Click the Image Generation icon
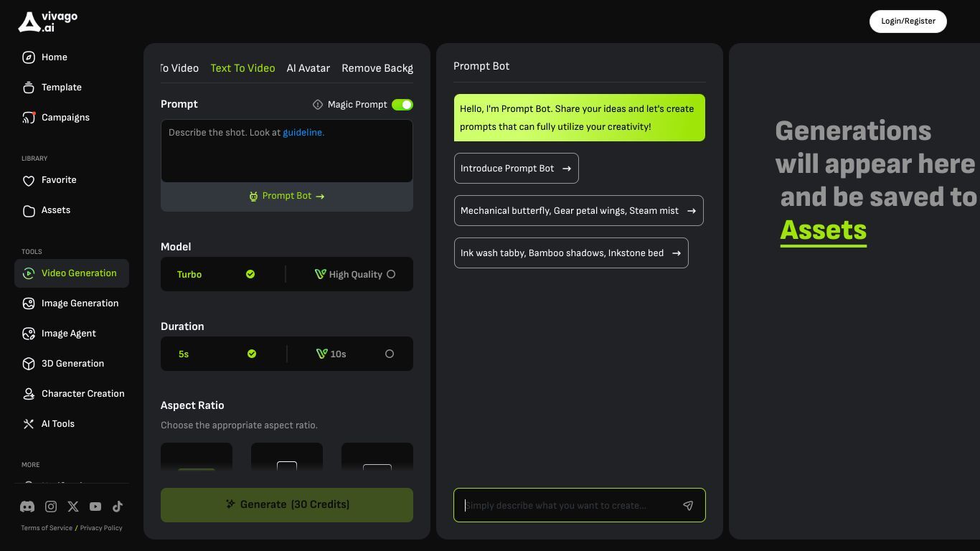This screenshot has height=551, width=980. pos(29,303)
